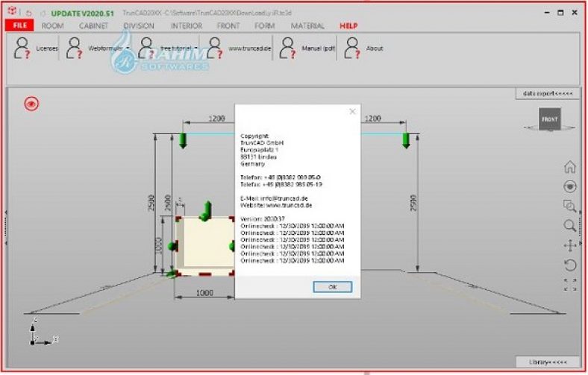The width and height of the screenshot is (588, 375).
Task: Click the TrunCAD GmbH text
Action: (x=262, y=142)
